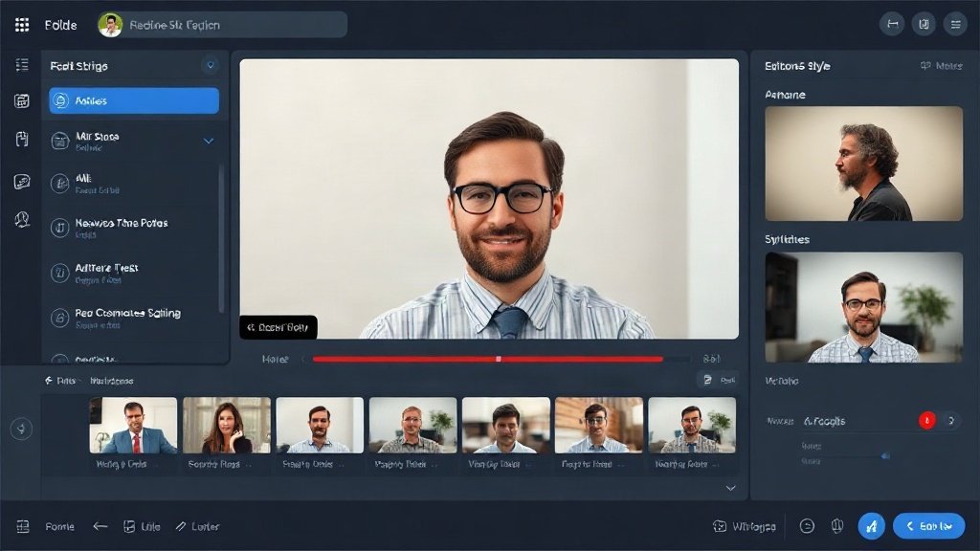
Task: Click the pencil 'Lurter' icon in the bottom bar
Action: click(x=181, y=527)
